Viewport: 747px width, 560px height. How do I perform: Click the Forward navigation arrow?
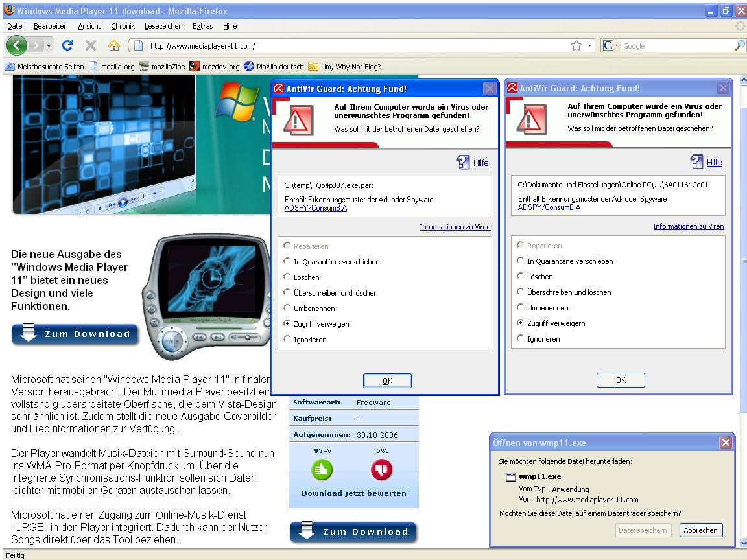(x=36, y=46)
